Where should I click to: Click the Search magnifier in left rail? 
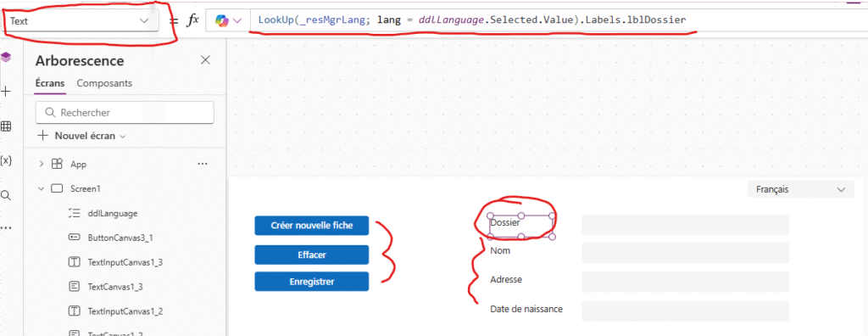click(x=6, y=196)
